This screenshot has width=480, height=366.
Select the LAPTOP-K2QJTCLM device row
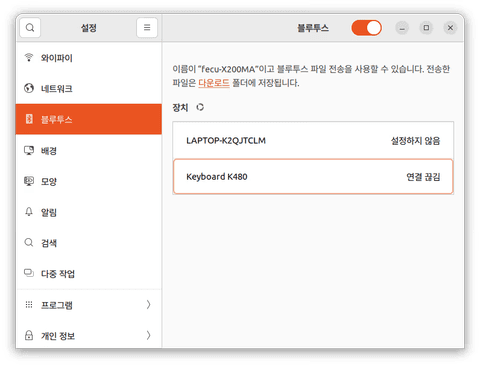click(x=313, y=140)
